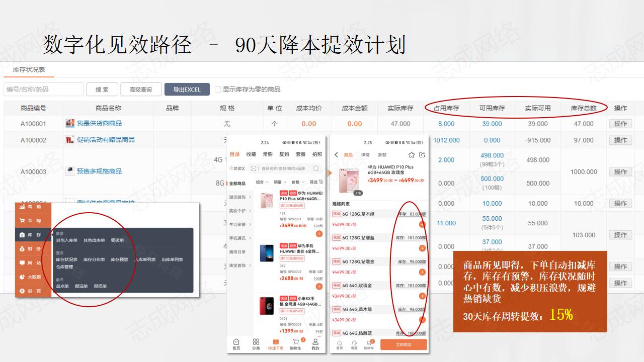Open the 采购 purchasing cart icon in sidebar
The height and width of the screenshot is (362, 644).
22,221
